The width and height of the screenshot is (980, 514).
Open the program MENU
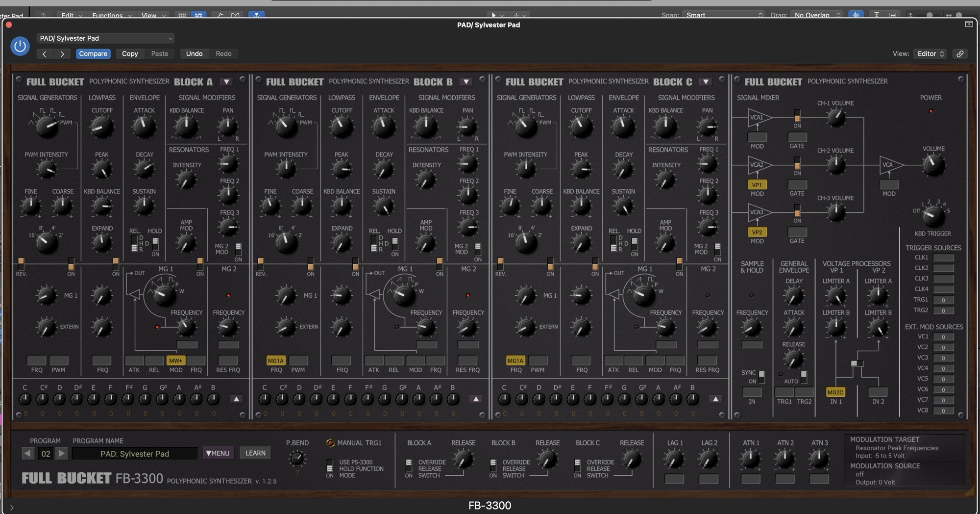click(218, 453)
